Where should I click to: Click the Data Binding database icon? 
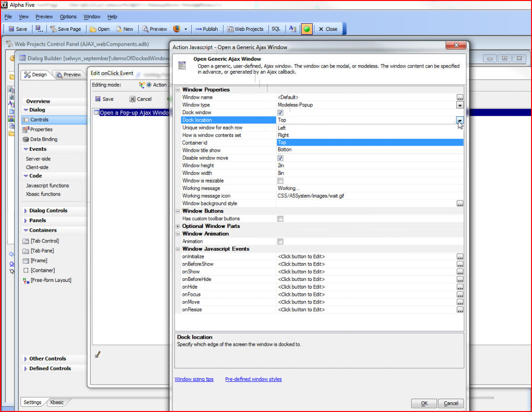26,139
